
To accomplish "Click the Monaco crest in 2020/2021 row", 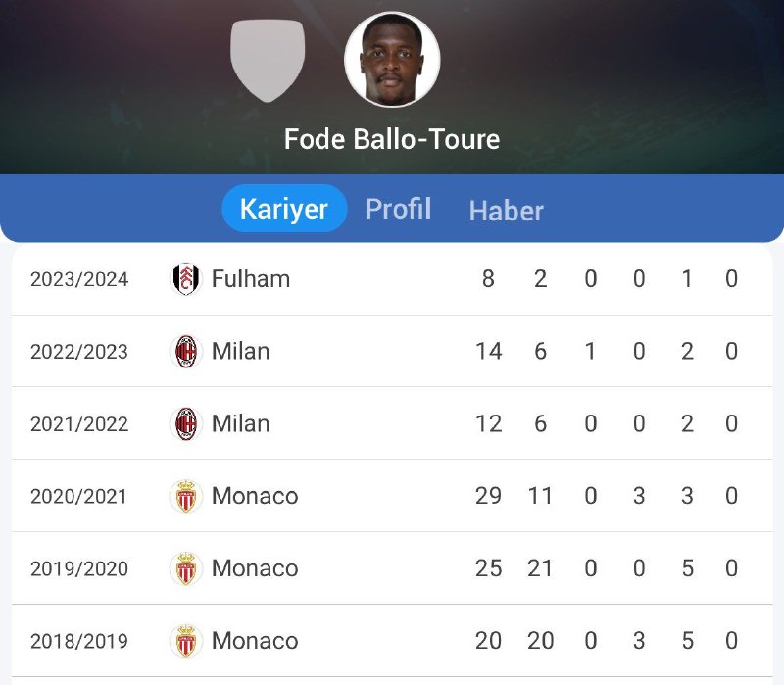I will (x=185, y=496).
